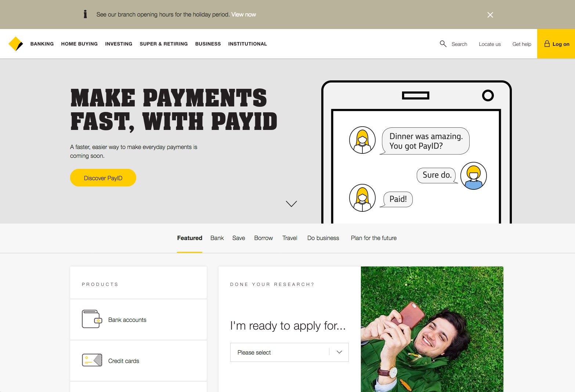Screen dimensions: 575x392
Task: Select Plan for the future tab
Action: click(374, 238)
